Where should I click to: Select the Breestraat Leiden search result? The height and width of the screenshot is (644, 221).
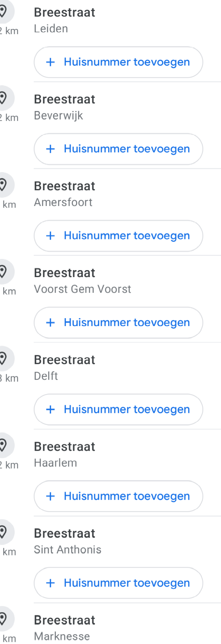[x=64, y=20]
